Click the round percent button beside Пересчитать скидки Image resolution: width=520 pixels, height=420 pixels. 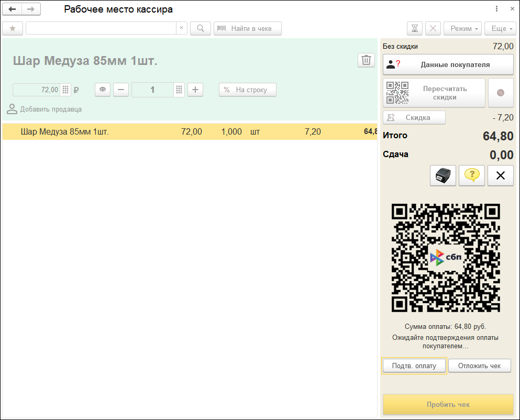501,93
